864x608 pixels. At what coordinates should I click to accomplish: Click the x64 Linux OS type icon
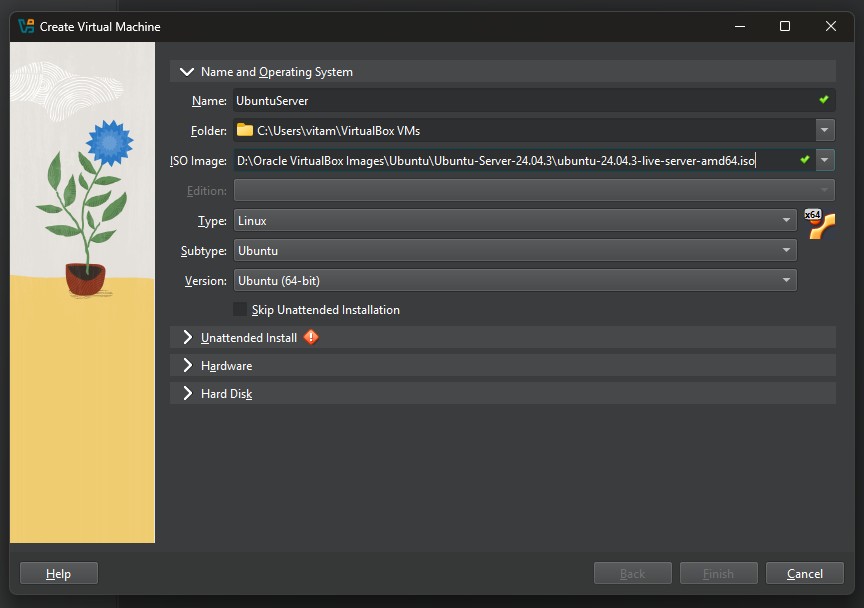pyautogui.click(x=820, y=224)
